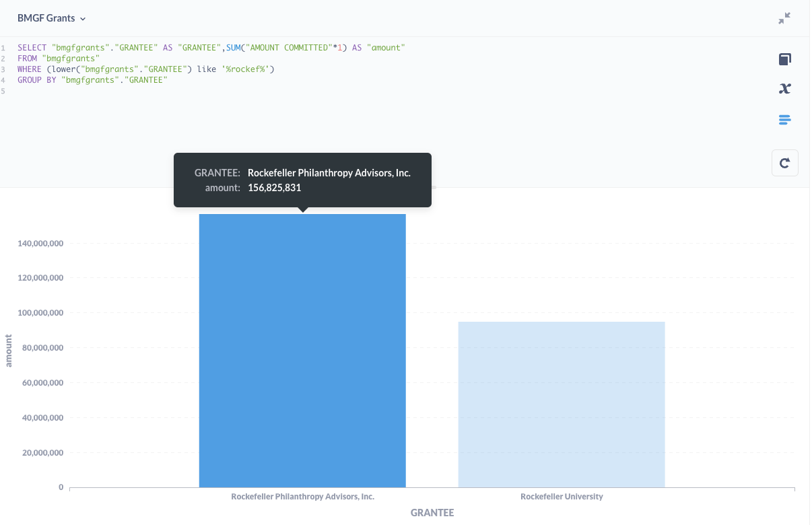Click the Rockefeller University x-axis label

pos(562,497)
